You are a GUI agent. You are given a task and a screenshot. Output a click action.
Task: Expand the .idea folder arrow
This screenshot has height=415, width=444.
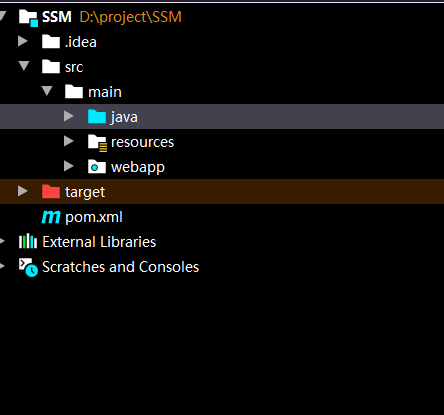(x=23, y=41)
